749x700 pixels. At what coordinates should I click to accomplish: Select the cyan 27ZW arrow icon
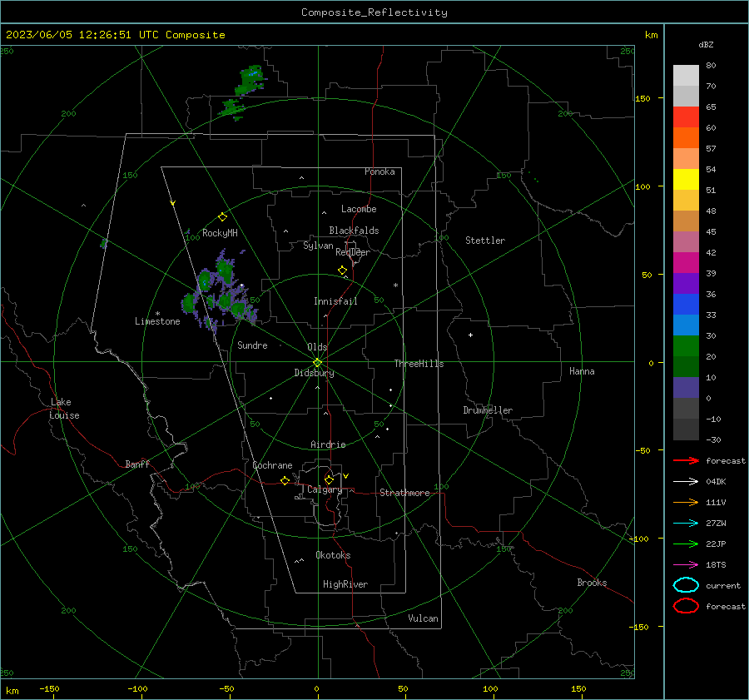(x=686, y=524)
